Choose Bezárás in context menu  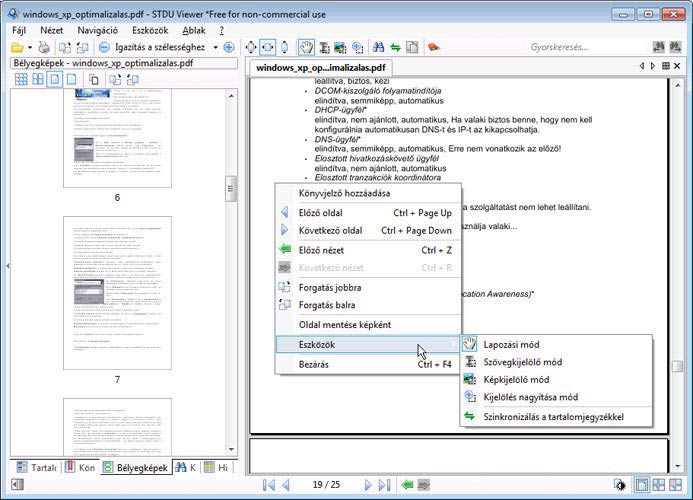click(368, 364)
